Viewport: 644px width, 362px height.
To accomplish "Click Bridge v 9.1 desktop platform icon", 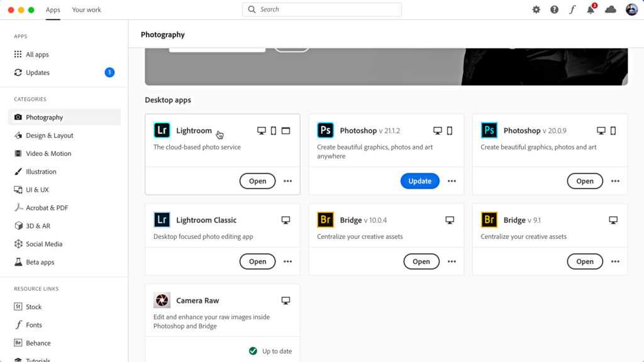I will [x=613, y=220].
